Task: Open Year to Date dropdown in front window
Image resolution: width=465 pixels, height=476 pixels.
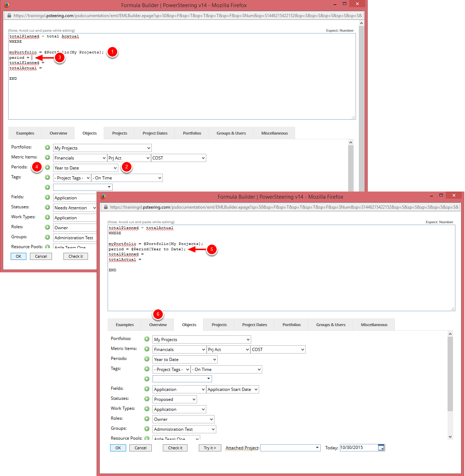Action: (185, 360)
